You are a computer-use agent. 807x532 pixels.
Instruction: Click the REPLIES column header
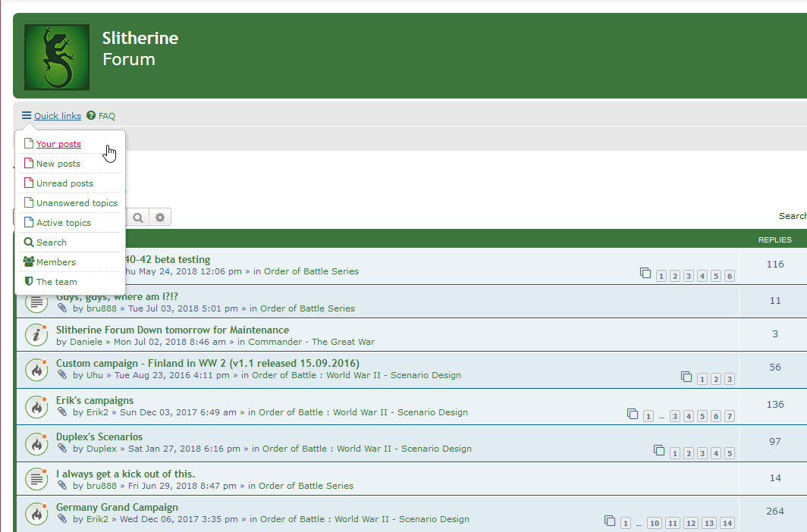click(774, 240)
